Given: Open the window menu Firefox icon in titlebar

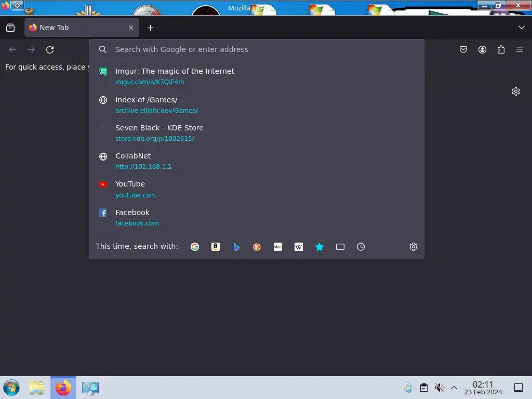Looking at the screenshot, I should point(5,5).
